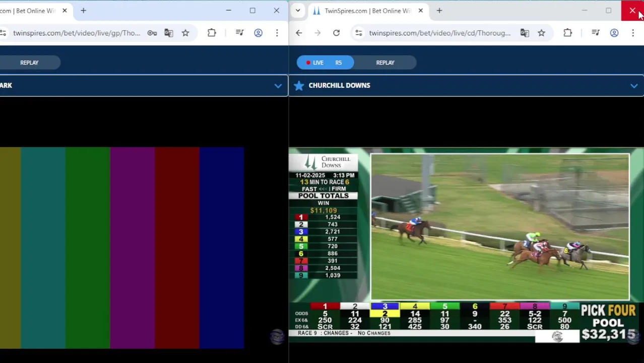Open profile icon in left window
This screenshot has height=363, width=644.
point(258,33)
